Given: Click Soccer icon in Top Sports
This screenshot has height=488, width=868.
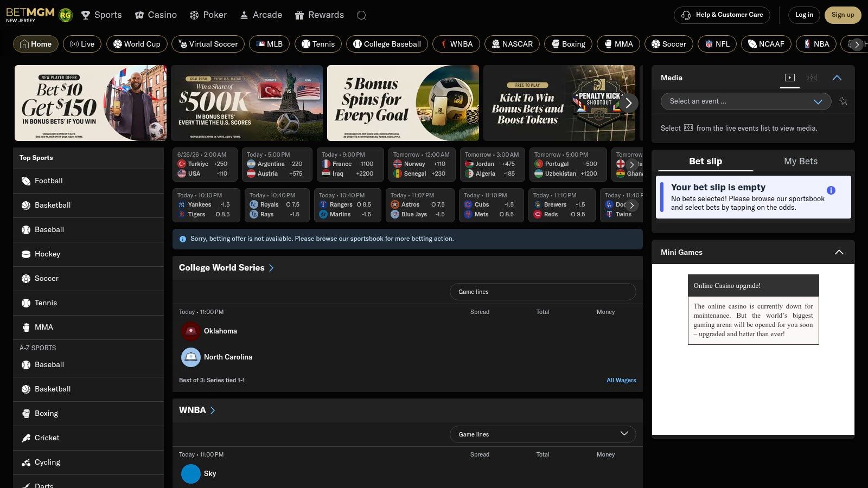Looking at the screenshot, I should click(25, 279).
